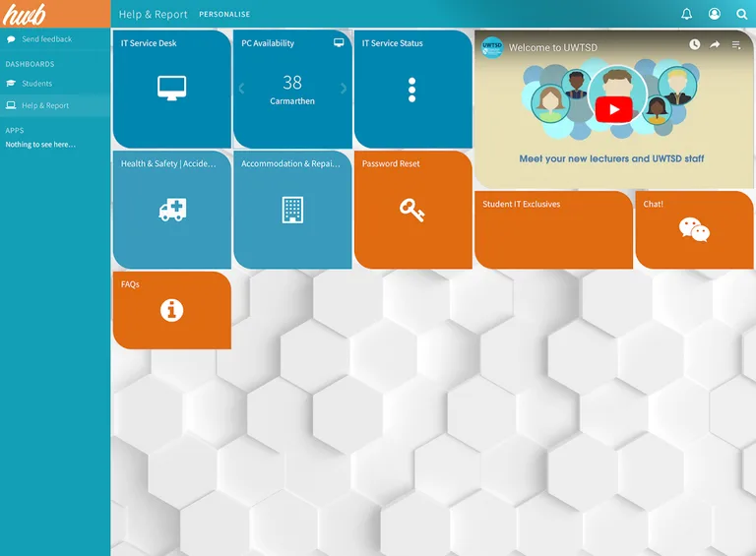Screen dimensions: 756x556
Task: Click the Send feedback speech bubble icon
Action: [11, 39]
